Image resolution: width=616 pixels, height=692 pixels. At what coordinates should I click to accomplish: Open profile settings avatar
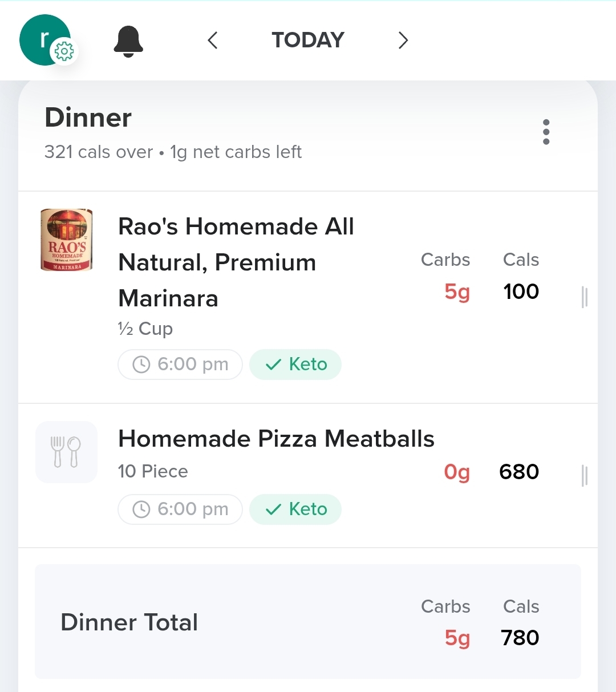43,39
